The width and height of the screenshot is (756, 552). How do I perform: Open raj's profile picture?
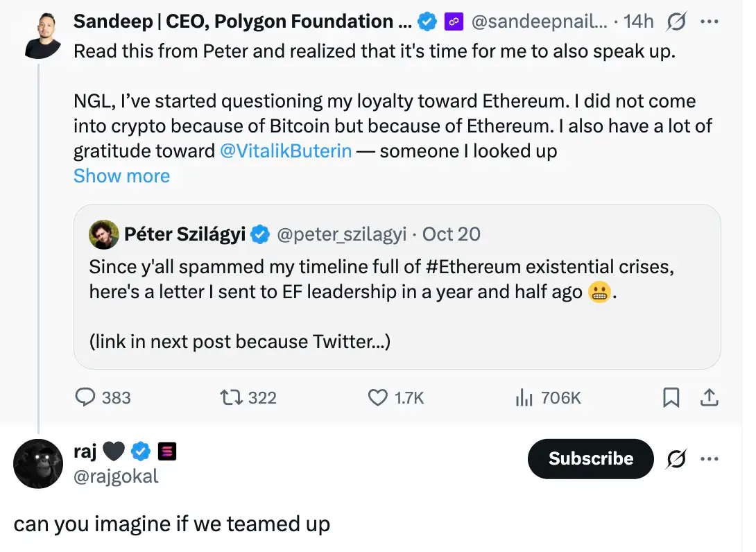[38, 464]
